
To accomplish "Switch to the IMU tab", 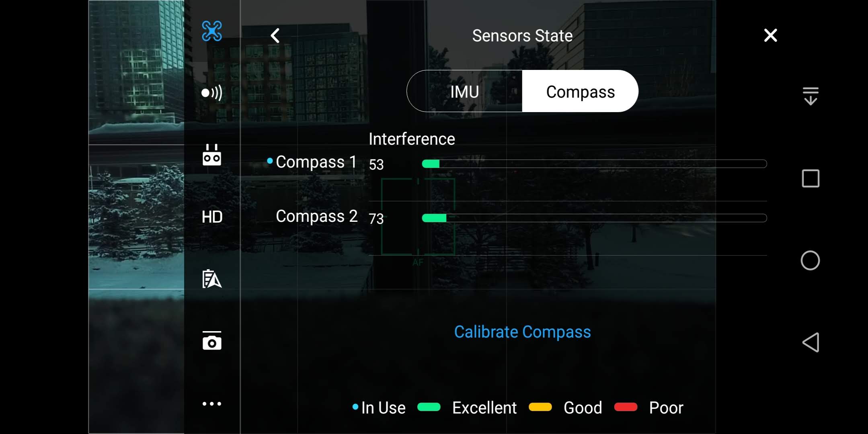I will 464,92.
